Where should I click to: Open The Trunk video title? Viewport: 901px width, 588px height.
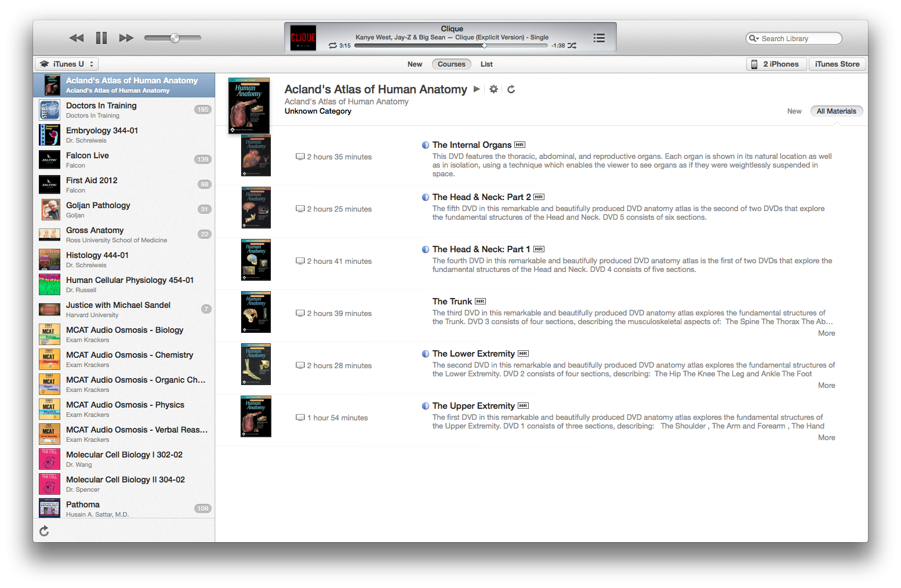pos(452,302)
